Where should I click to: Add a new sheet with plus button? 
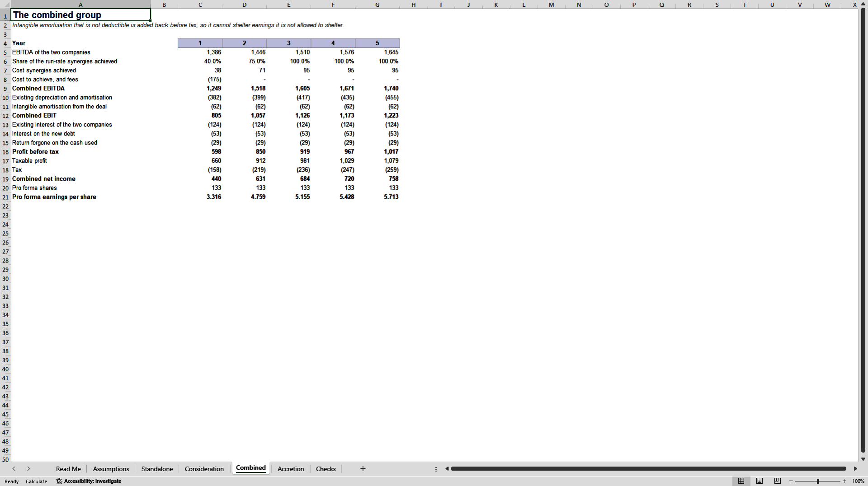coord(363,469)
